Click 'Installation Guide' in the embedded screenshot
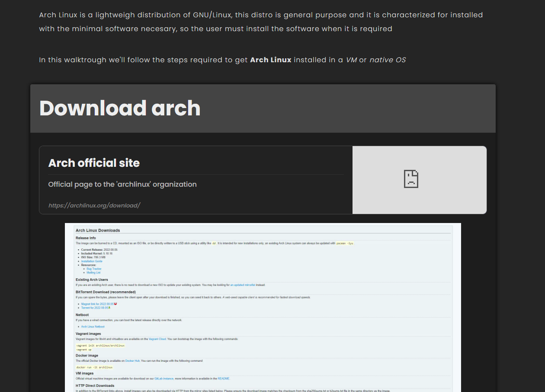 tap(92, 261)
